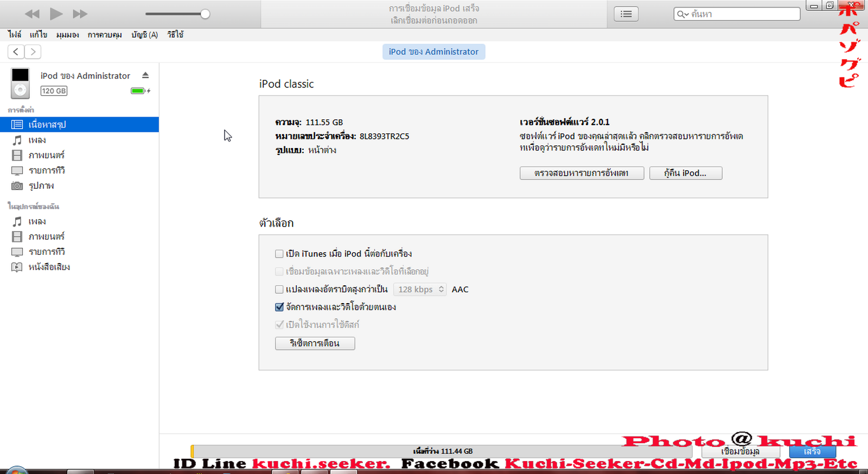Eject the iPod ของ Administrator
Screen dimensions: 868x474
145,75
